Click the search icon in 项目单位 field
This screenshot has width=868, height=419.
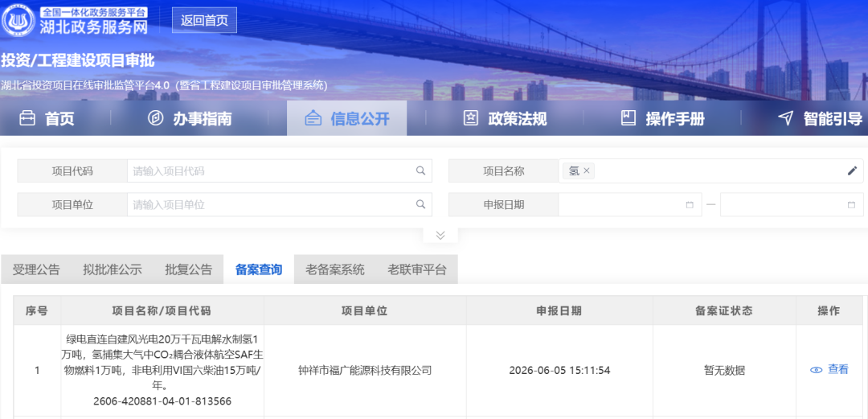tap(420, 204)
